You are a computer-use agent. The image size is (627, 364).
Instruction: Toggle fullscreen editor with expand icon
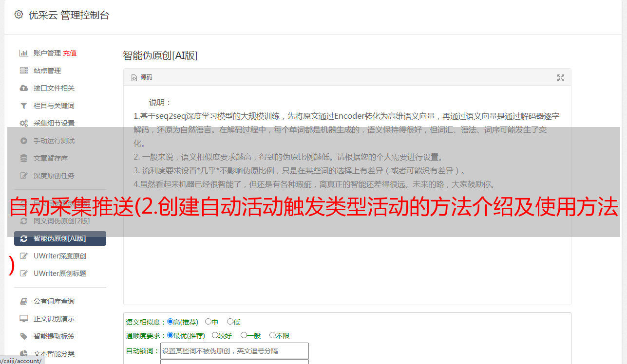pos(561,78)
